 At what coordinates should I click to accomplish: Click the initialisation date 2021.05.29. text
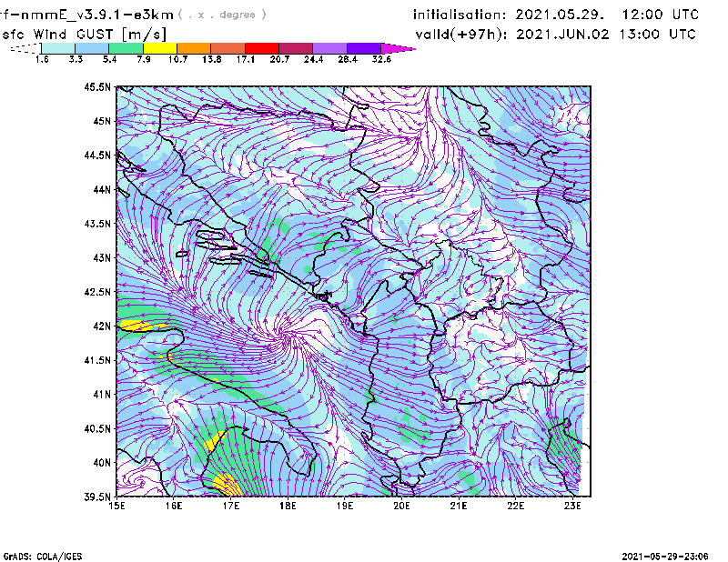tap(560, 15)
